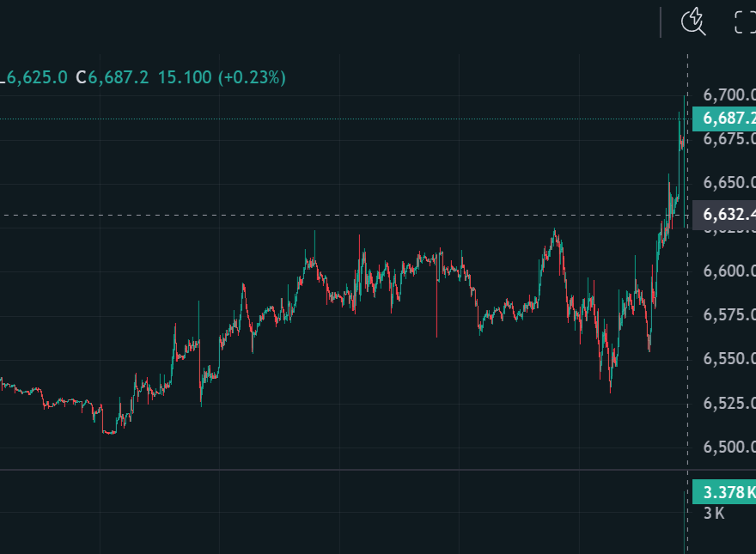
Task: Select the 6,550.0 price axis label
Action: (729, 359)
